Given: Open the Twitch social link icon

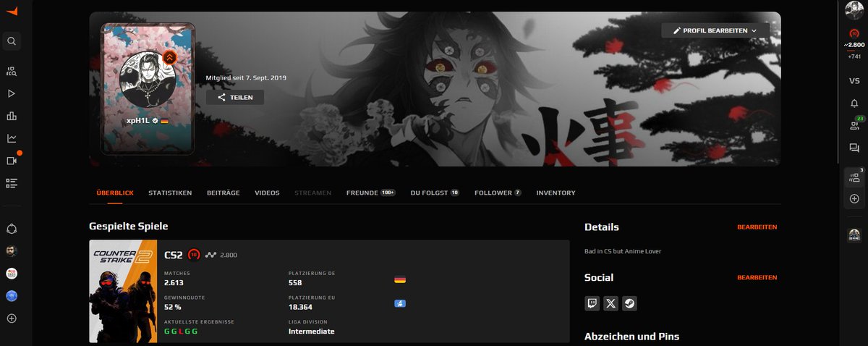Looking at the screenshot, I should point(592,303).
